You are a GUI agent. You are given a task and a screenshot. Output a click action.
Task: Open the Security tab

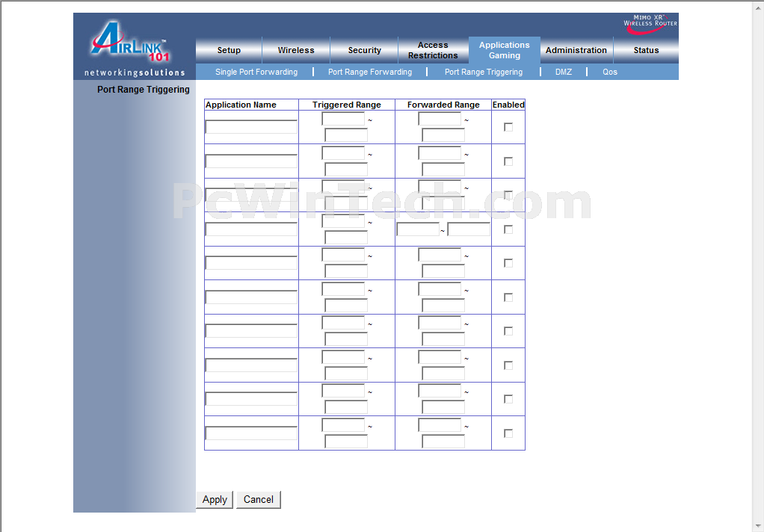364,50
